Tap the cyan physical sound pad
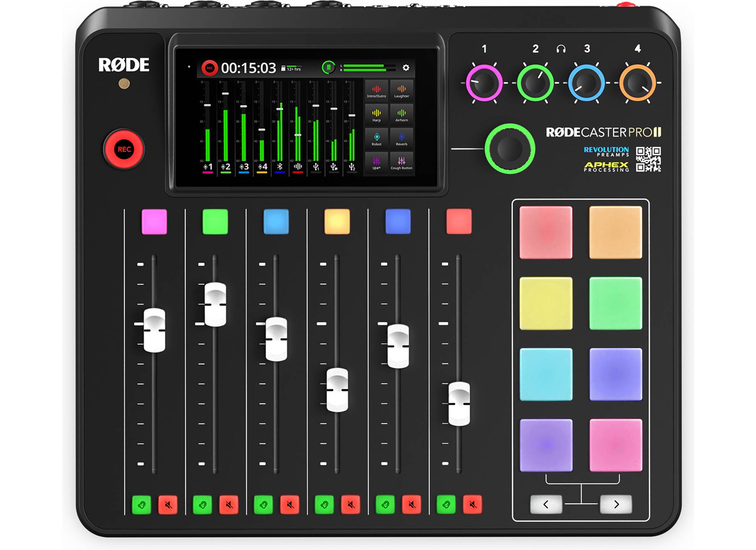 tap(546, 374)
